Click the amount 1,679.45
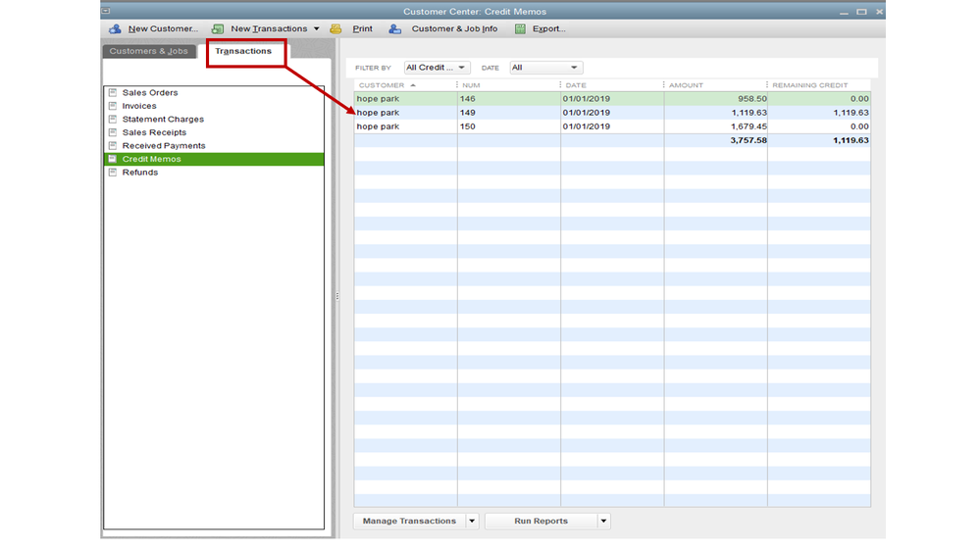 click(748, 126)
